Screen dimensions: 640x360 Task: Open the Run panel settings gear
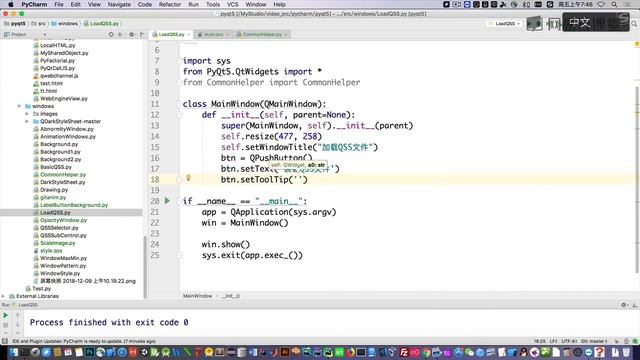(x=624, y=305)
